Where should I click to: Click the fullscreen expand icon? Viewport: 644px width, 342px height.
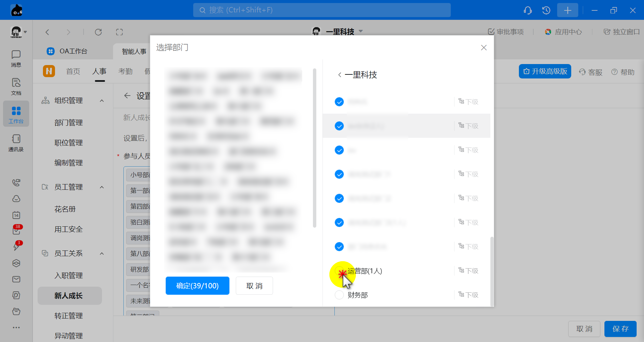pyautogui.click(x=119, y=32)
